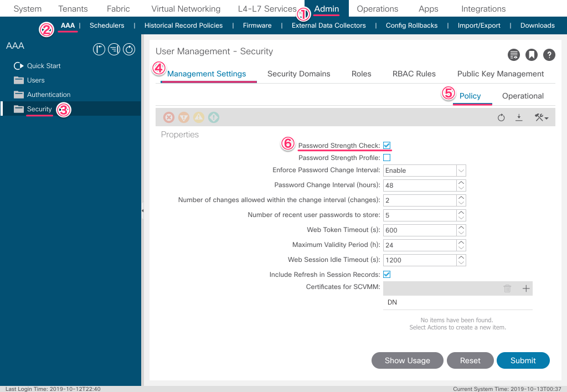567x392 pixels.
Task: Click the Show Usage button
Action: click(407, 360)
